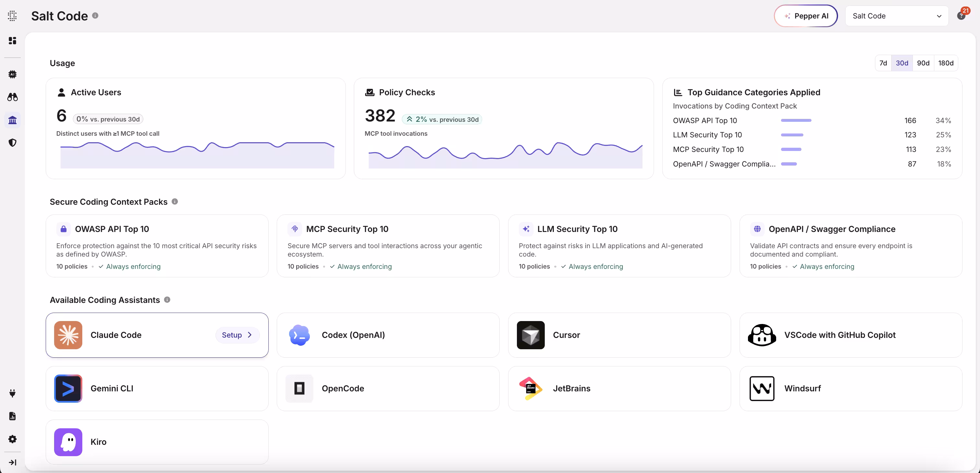
Task: Open the Windsurf assistant card
Action: pyautogui.click(x=851, y=388)
